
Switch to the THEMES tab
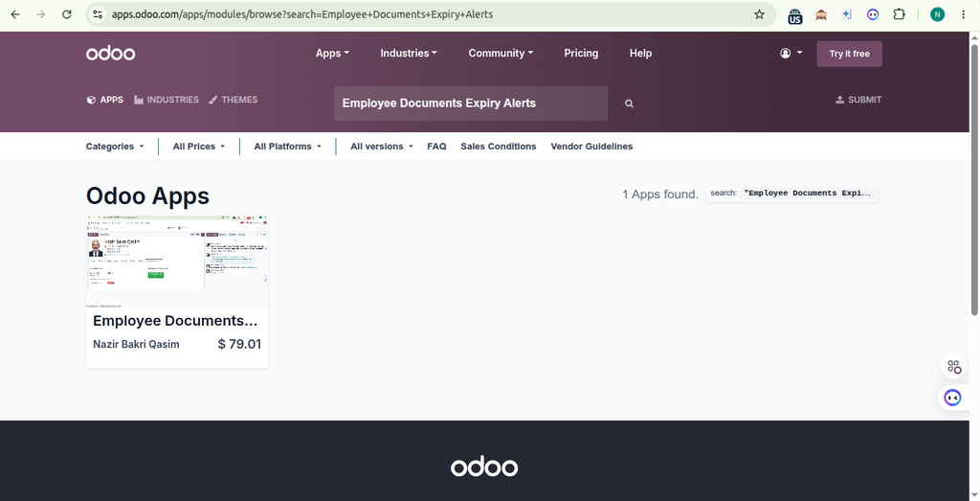(x=234, y=100)
